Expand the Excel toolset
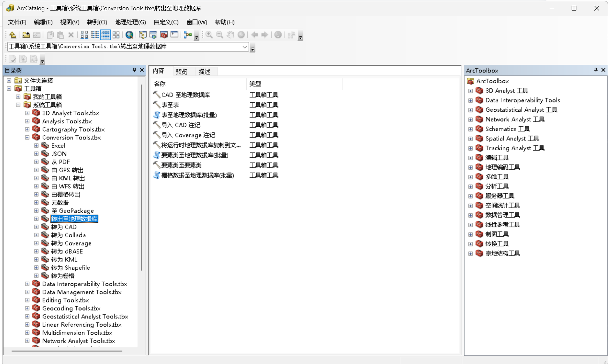Image resolution: width=608 pixels, height=364 pixels. tap(36, 145)
